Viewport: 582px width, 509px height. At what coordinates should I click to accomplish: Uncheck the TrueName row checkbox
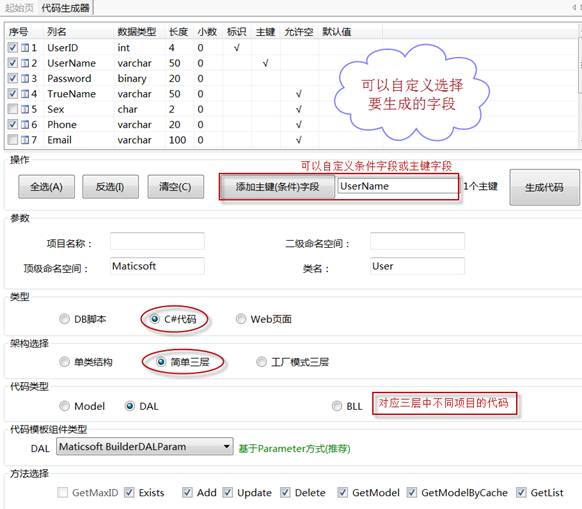pyautogui.click(x=13, y=94)
